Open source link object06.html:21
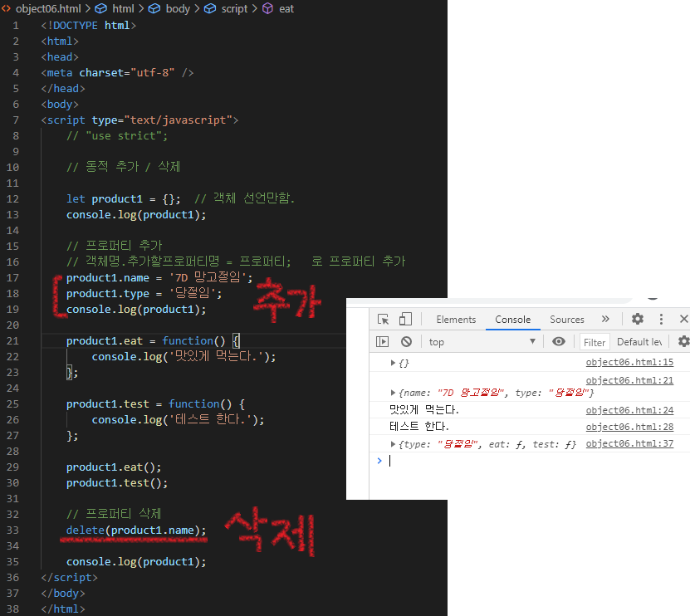 click(629, 380)
